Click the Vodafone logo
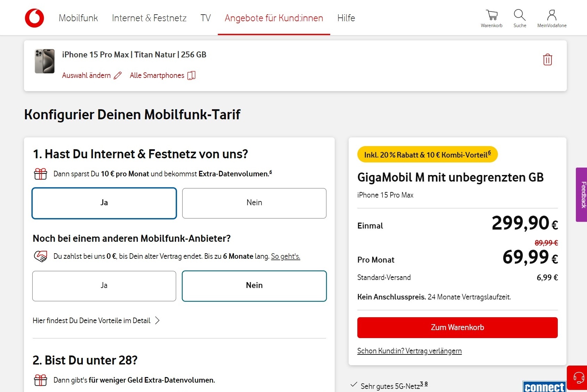The image size is (587, 392). [x=34, y=18]
